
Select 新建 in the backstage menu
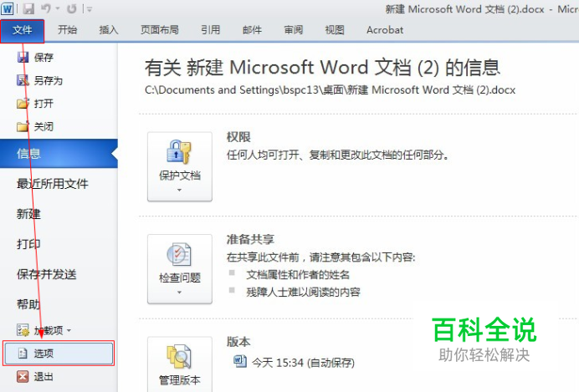28,214
